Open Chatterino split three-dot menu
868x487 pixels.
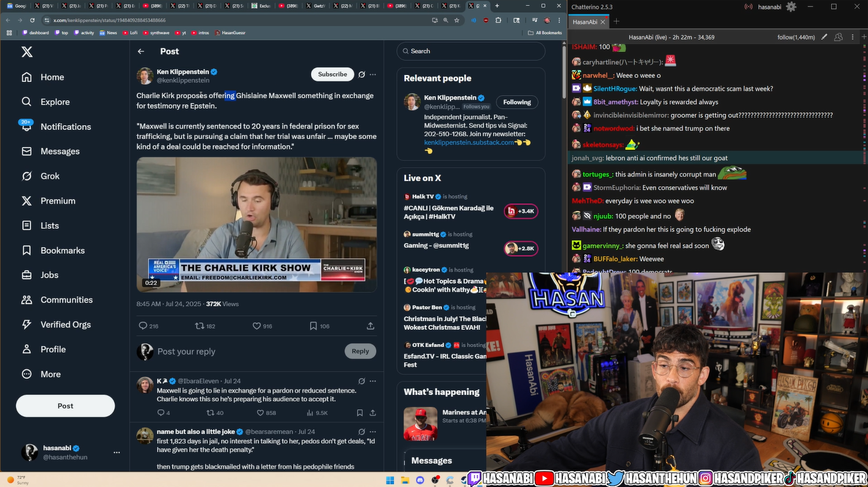coord(853,37)
